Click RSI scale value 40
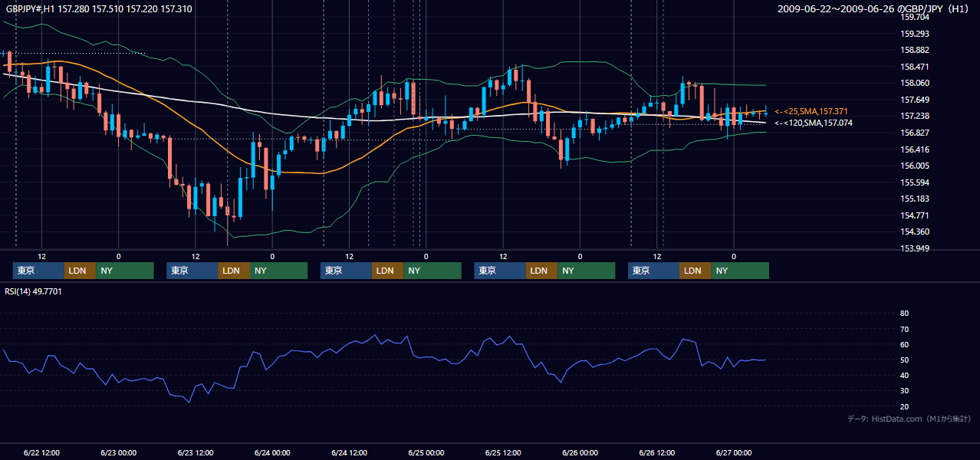 (x=904, y=376)
